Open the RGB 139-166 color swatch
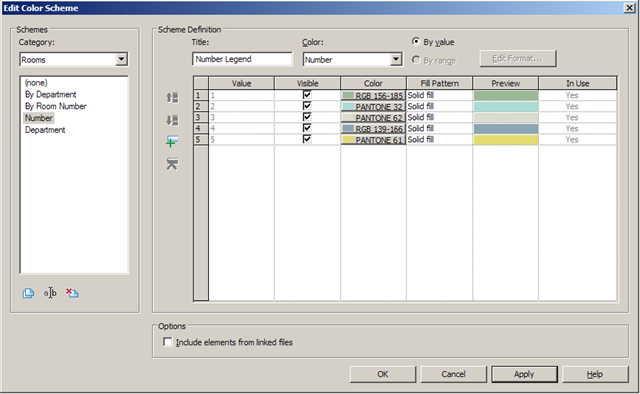Screen dimensions: 640x394 (373, 128)
